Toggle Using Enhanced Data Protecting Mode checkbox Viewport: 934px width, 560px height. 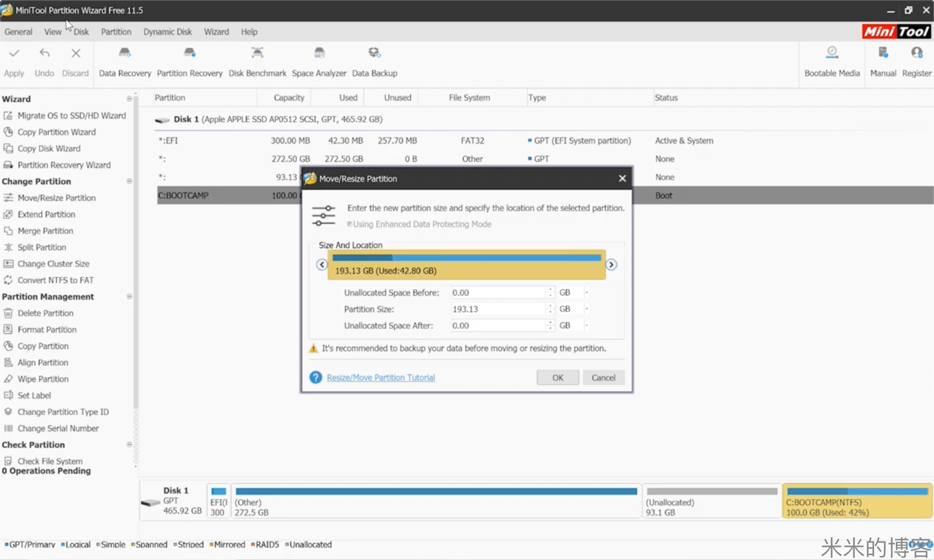point(349,224)
